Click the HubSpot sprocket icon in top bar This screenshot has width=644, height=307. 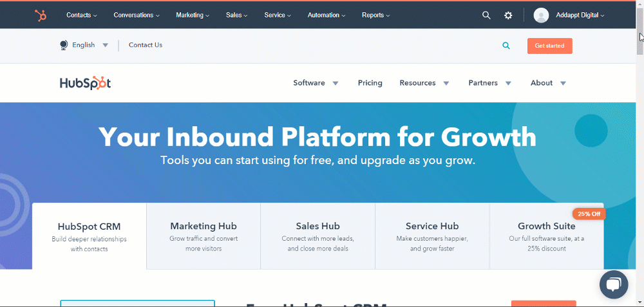coord(40,15)
